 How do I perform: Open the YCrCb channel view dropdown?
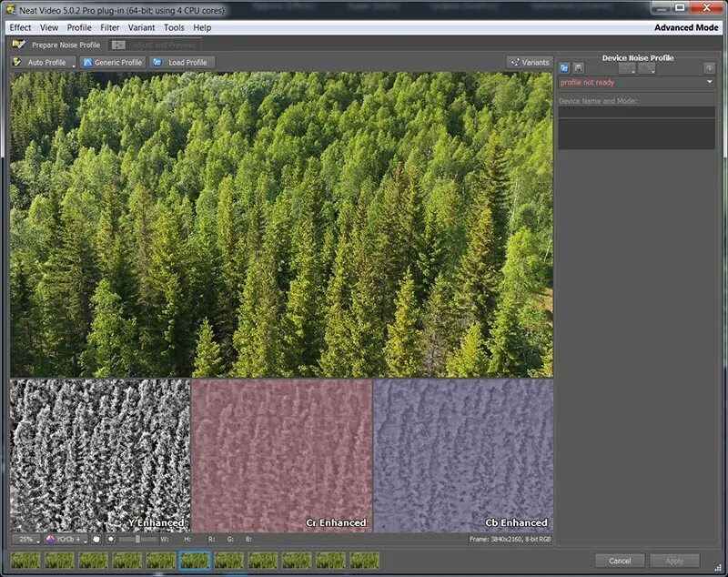(x=66, y=540)
